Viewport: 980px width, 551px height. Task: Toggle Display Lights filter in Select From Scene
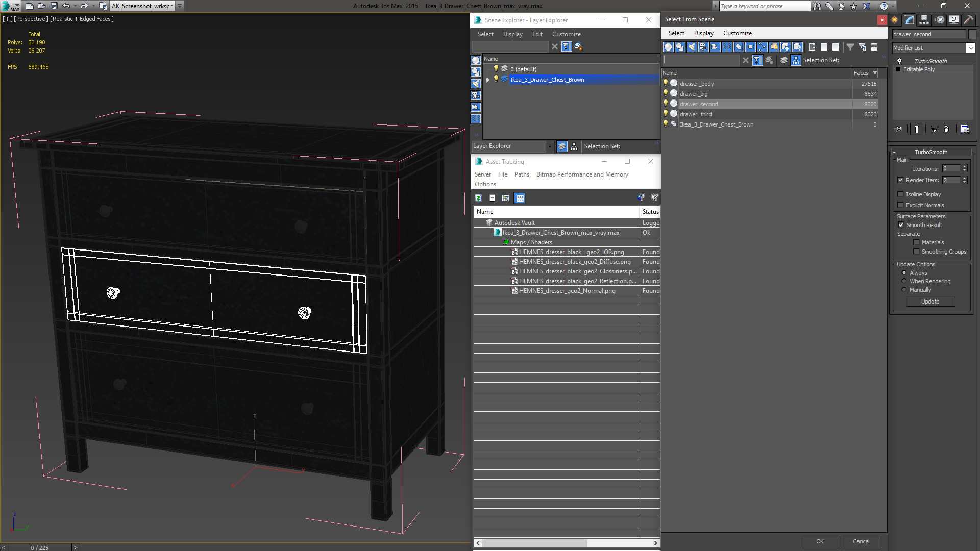click(x=692, y=47)
